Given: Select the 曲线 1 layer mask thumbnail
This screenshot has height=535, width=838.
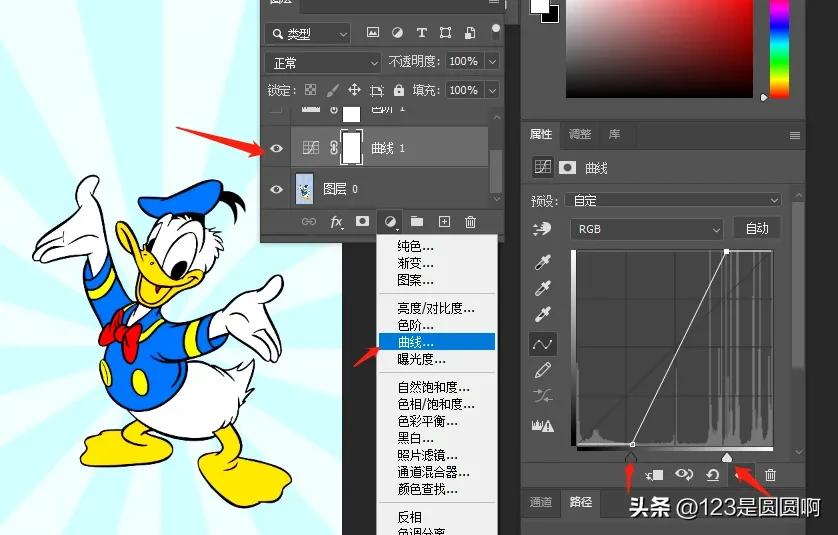Looking at the screenshot, I should pyautogui.click(x=352, y=148).
